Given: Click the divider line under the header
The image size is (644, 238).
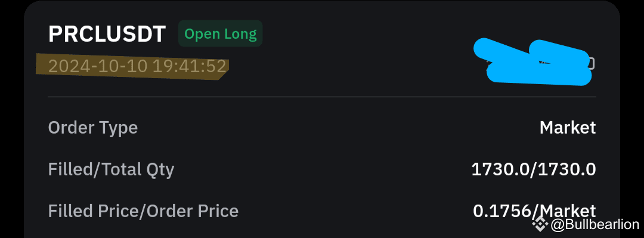Looking at the screenshot, I should click(322, 97).
